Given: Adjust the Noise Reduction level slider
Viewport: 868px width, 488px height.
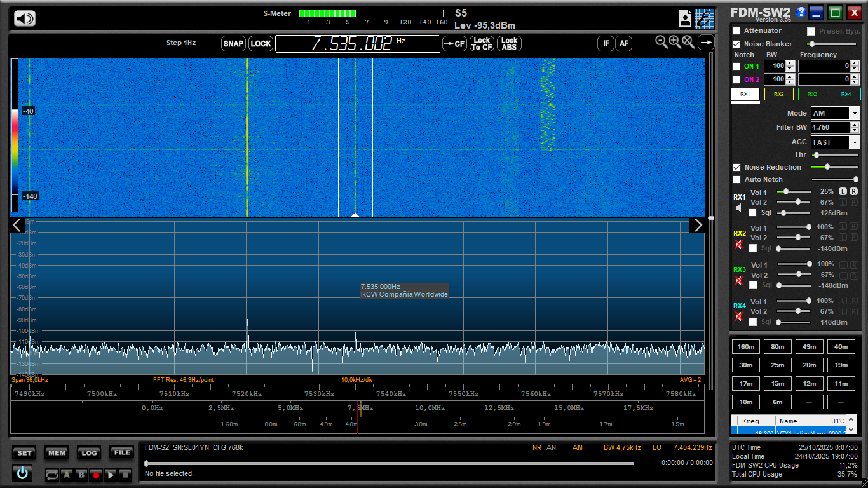Looking at the screenshot, I should click(x=835, y=166).
